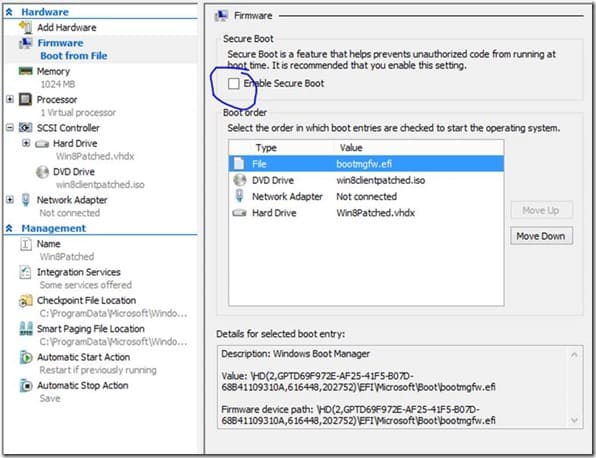Expand the Processor tree node
The width and height of the screenshot is (596, 458).
pos(10,100)
